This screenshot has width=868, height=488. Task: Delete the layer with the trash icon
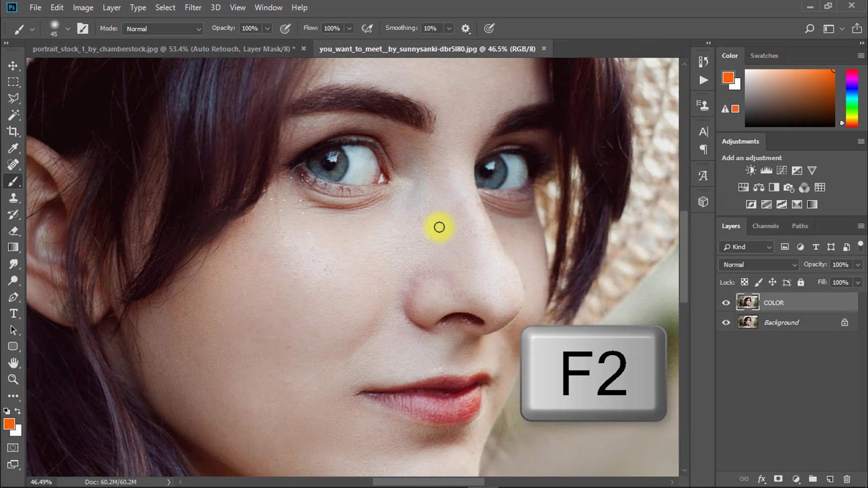coord(847,479)
